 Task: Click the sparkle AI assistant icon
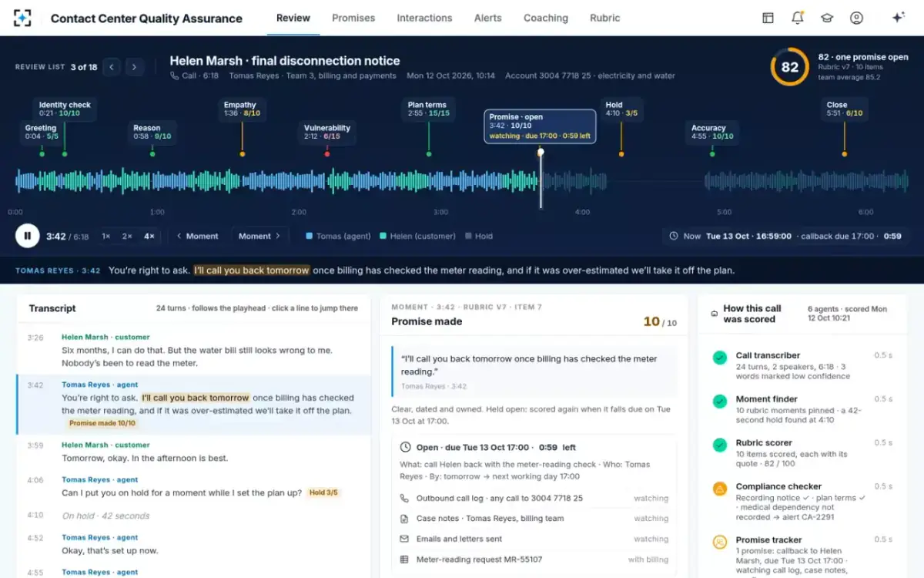point(898,18)
